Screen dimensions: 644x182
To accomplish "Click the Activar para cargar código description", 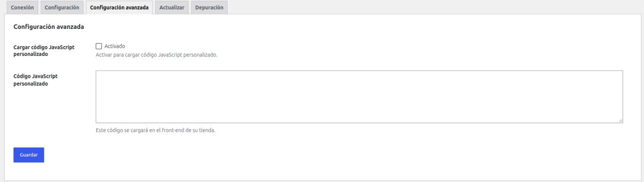I will pyautogui.click(x=156, y=55).
